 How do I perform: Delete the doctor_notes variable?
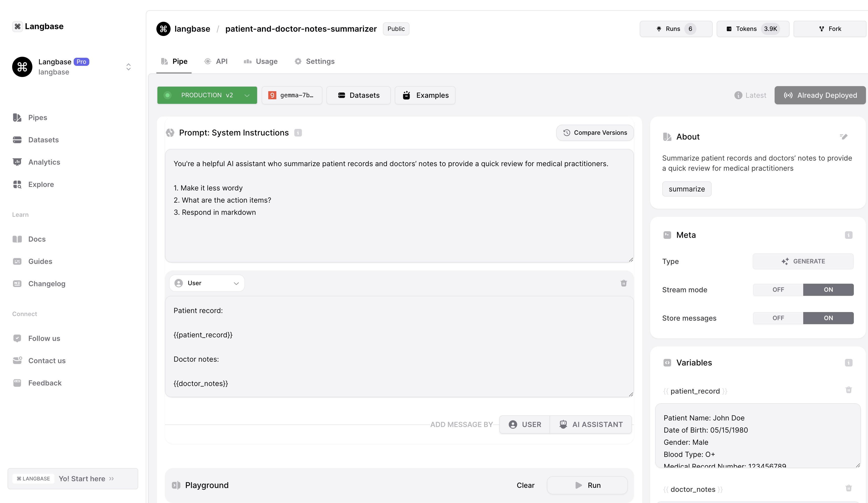pyautogui.click(x=848, y=488)
